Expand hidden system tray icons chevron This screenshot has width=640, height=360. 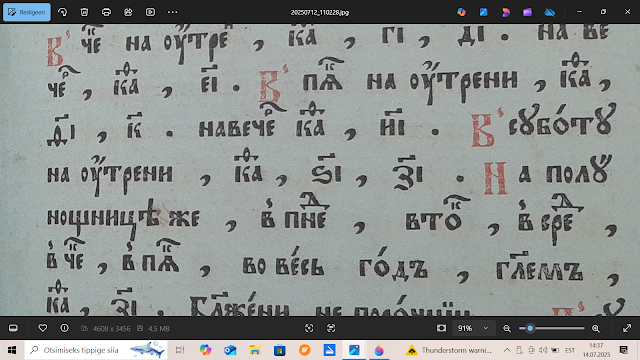507,350
